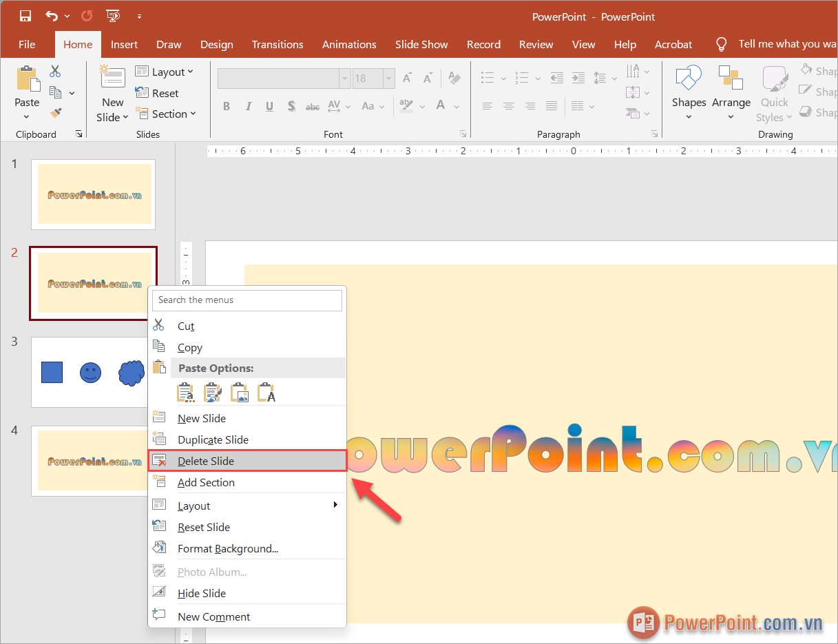Screen dimensions: 838x644
Task: Click the Tell me lightbulb icon
Action: [x=721, y=45]
